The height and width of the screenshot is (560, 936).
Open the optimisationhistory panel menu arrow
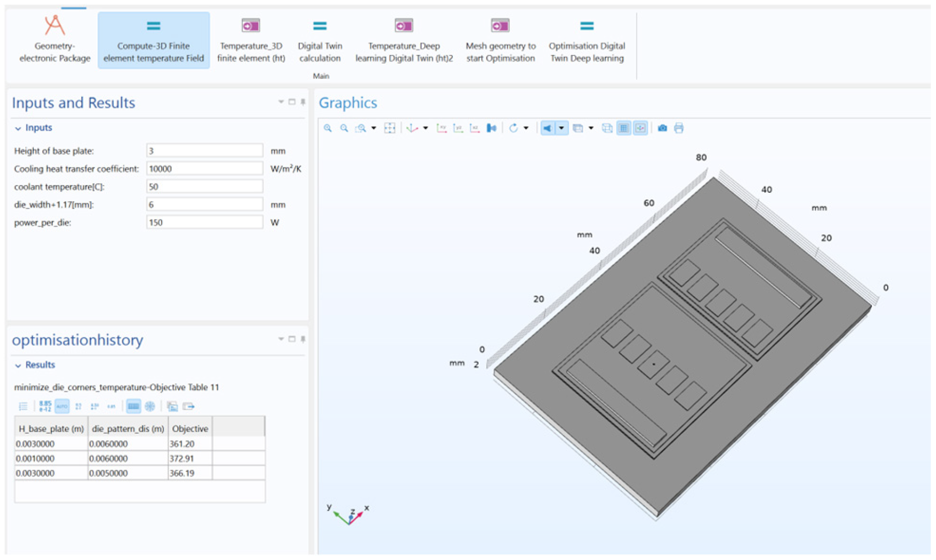point(281,339)
